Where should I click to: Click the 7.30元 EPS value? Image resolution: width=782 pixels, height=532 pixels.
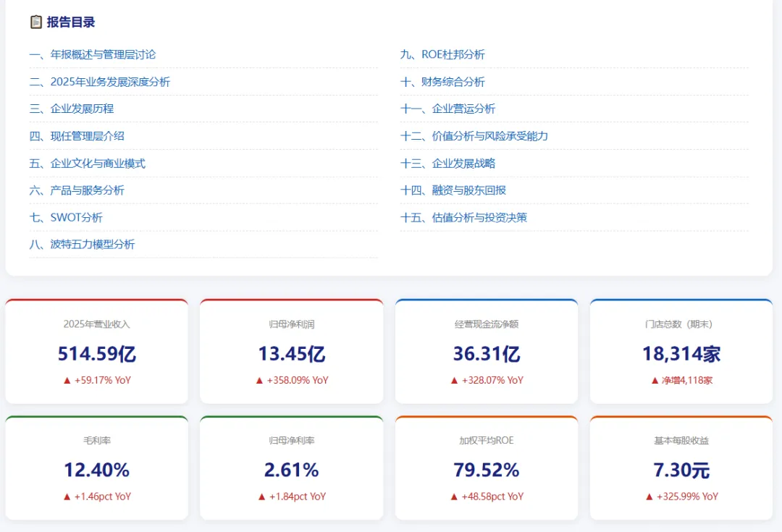[x=681, y=470]
